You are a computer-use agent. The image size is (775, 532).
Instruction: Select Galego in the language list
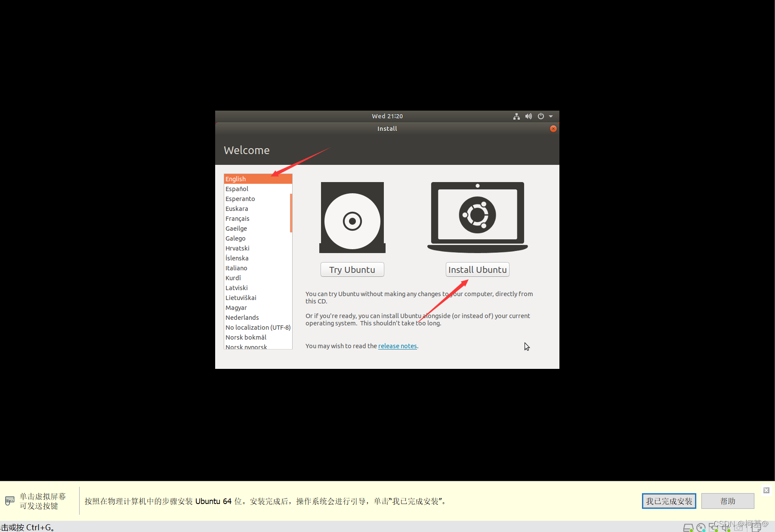[258, 238]
